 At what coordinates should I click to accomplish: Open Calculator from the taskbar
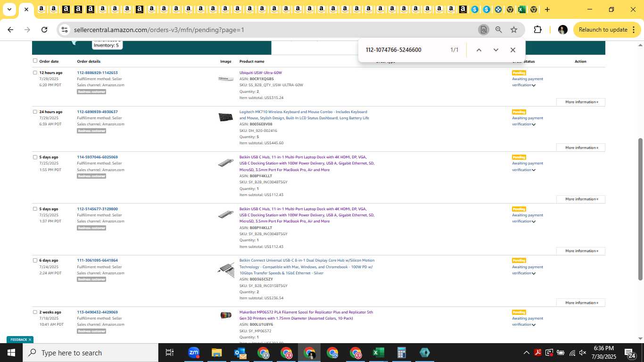[x=401, y=353]
